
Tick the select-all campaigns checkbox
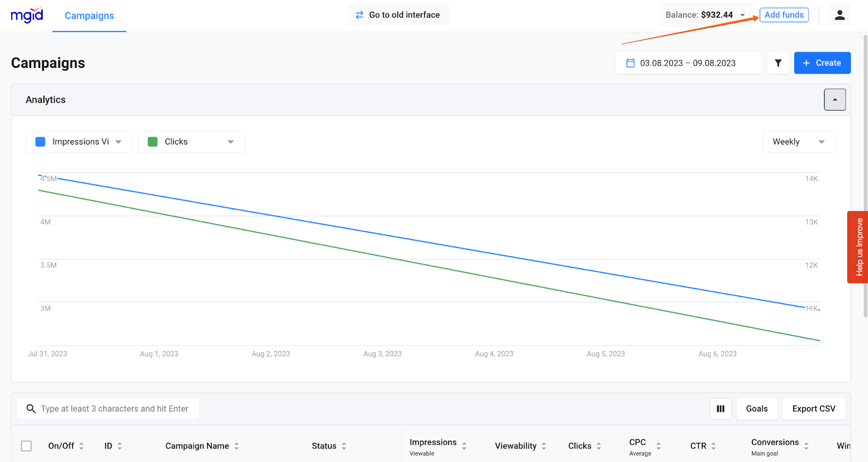[26, 446]
